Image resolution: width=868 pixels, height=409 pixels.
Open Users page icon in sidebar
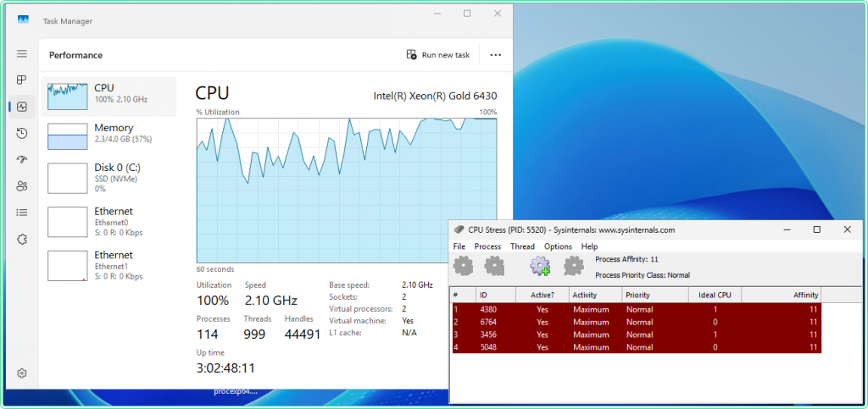tap(21, 185)
